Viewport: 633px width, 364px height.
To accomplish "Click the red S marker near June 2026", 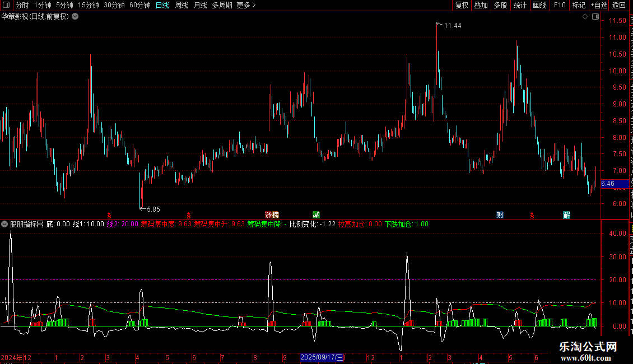I will pyautogui.click(x=532, y=216).
